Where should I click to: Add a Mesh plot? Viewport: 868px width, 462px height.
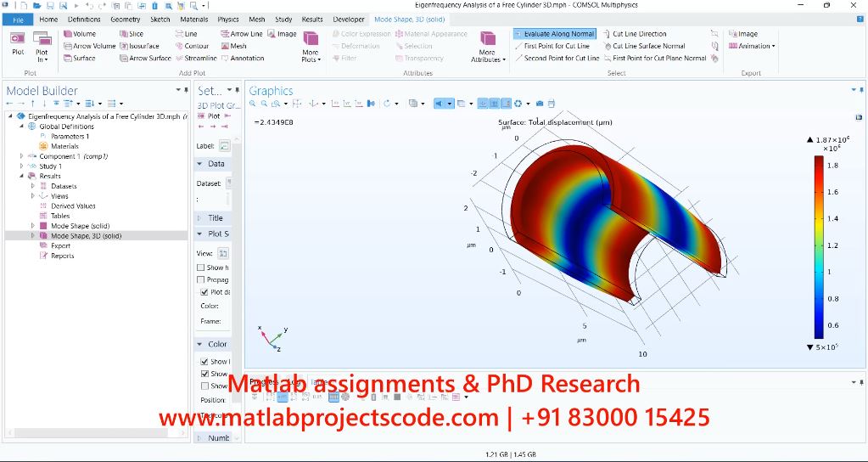234,46
